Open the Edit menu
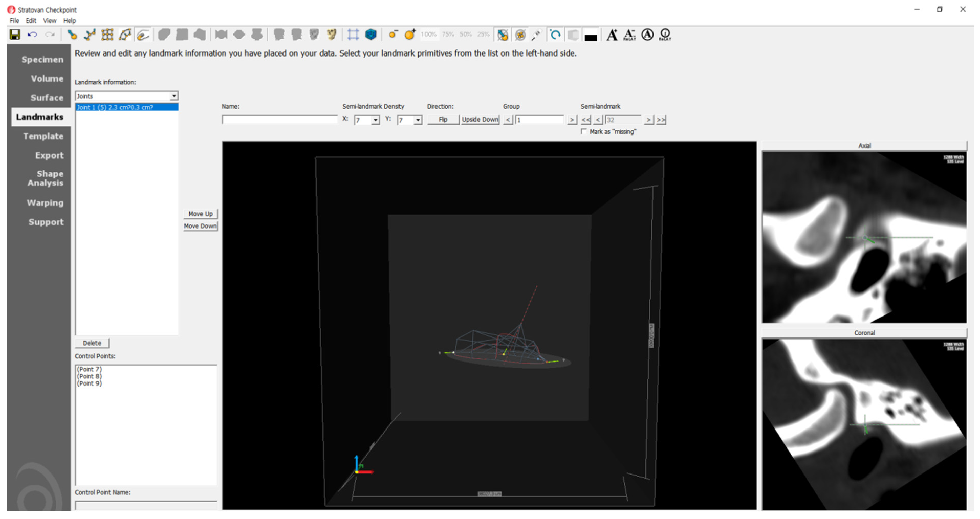Screen dimensions: 980x519 [31, 20]
